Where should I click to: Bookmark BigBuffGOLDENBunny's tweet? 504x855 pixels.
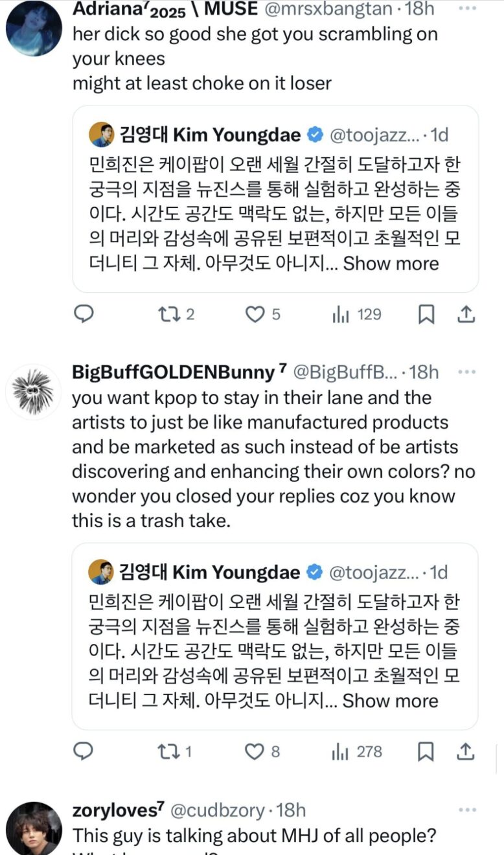pyautogui.click(x=426, y=751)
